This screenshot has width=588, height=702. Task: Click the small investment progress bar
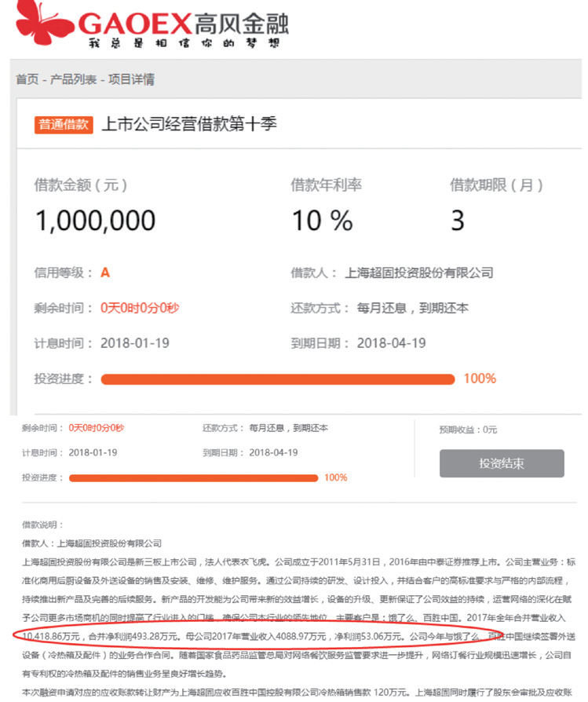194,478
